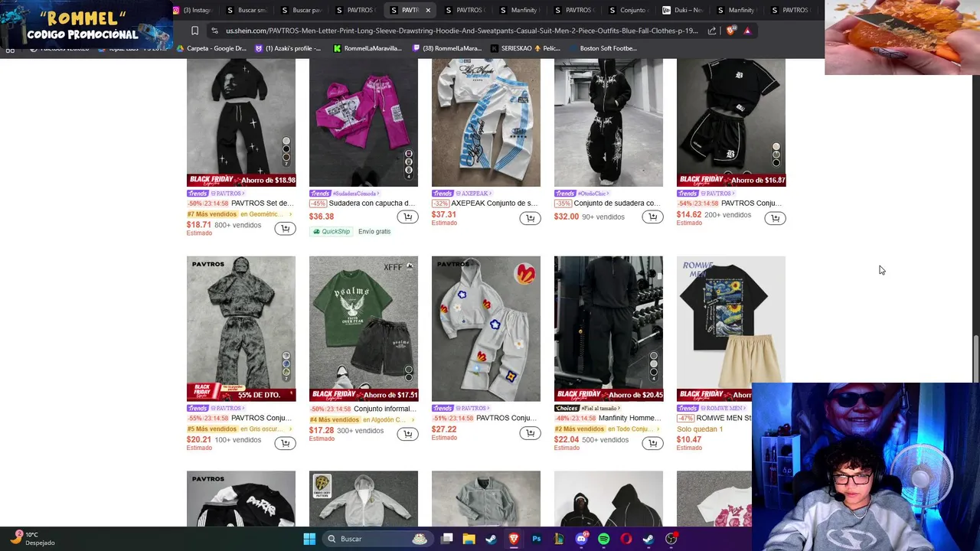
Task: Add $17.28 Conjunto informal to cart
Action: click(407, 434)
